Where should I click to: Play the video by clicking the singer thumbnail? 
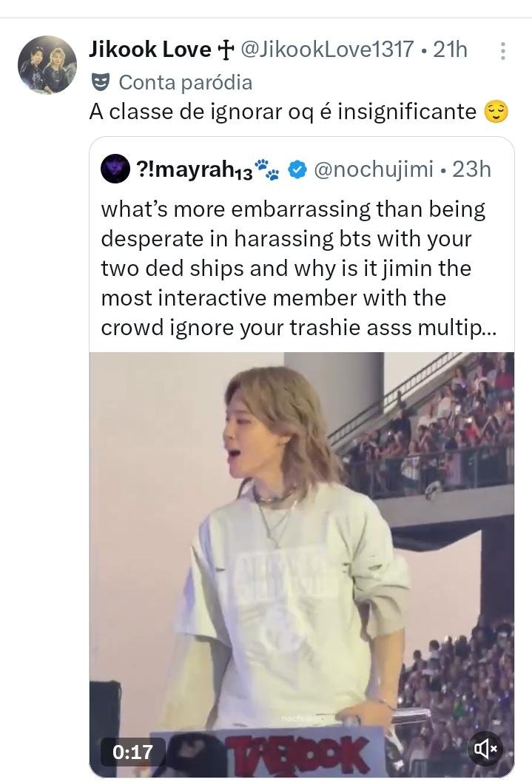click(302, 564)
